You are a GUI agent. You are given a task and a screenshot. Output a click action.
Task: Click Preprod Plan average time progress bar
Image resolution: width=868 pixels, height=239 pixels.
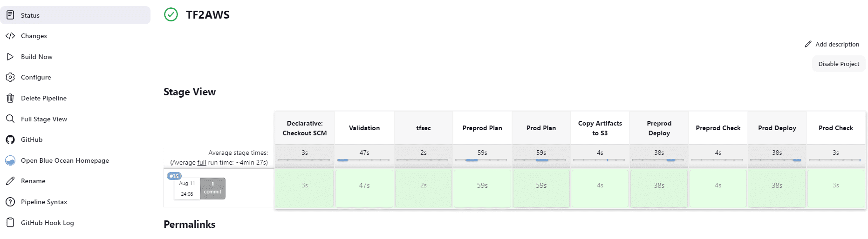pos(482,160)
